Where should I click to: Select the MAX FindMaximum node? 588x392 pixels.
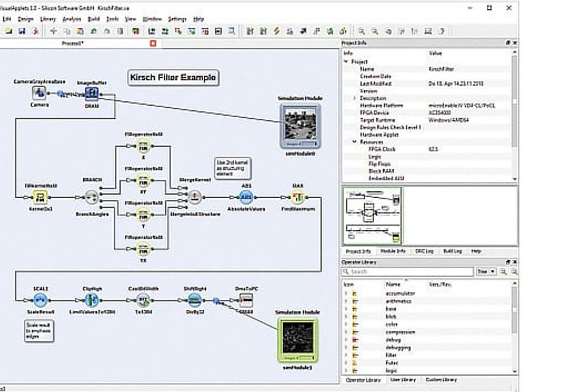(298, 197)
